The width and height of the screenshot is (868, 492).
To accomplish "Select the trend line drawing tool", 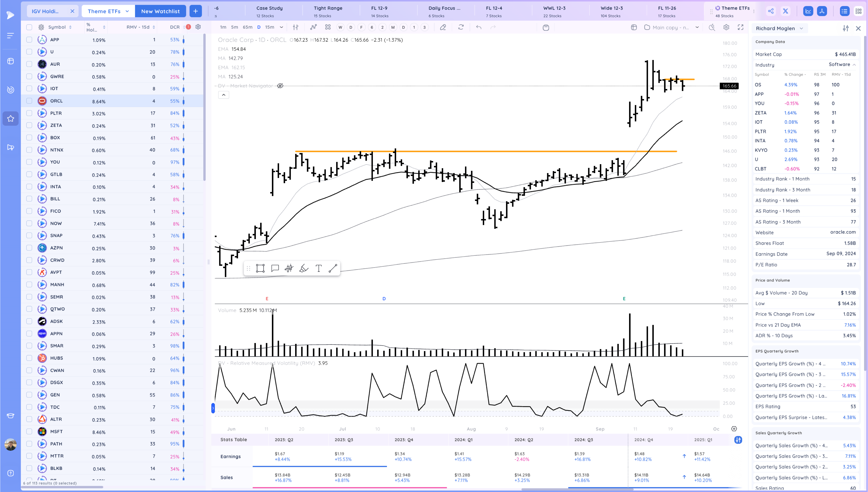I will click(333, 268).
